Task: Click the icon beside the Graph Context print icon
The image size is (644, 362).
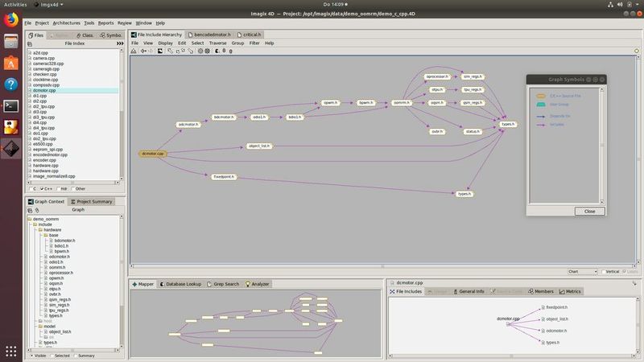Action: click(37, 210)
